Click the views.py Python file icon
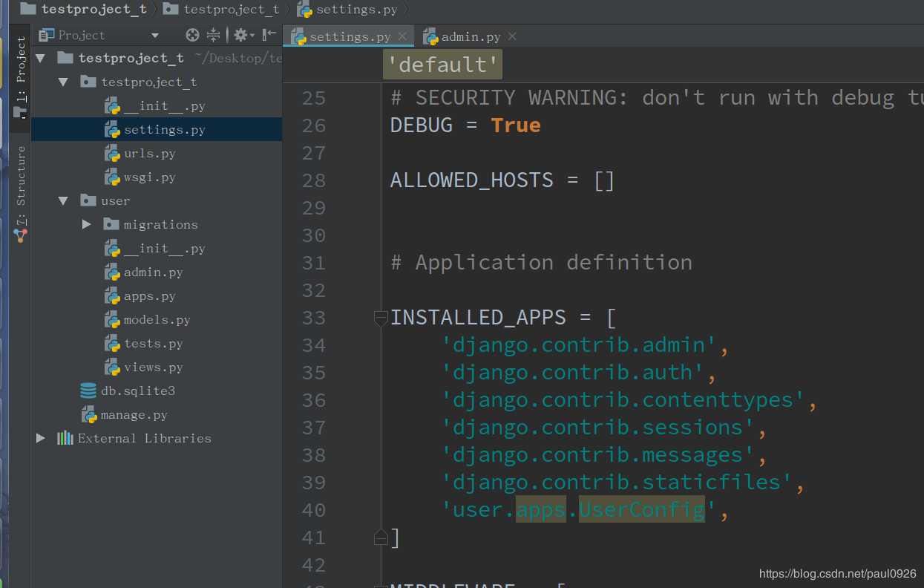The width and height of the screenshot is (924, 588). (x=112, y=367)
